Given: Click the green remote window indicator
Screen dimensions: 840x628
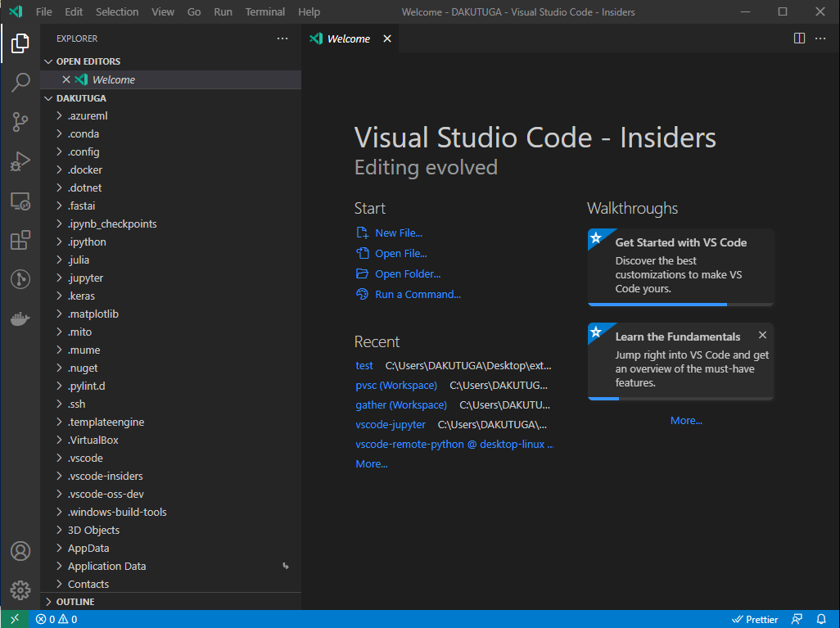Looking at the screenshot, I should 15,619.
